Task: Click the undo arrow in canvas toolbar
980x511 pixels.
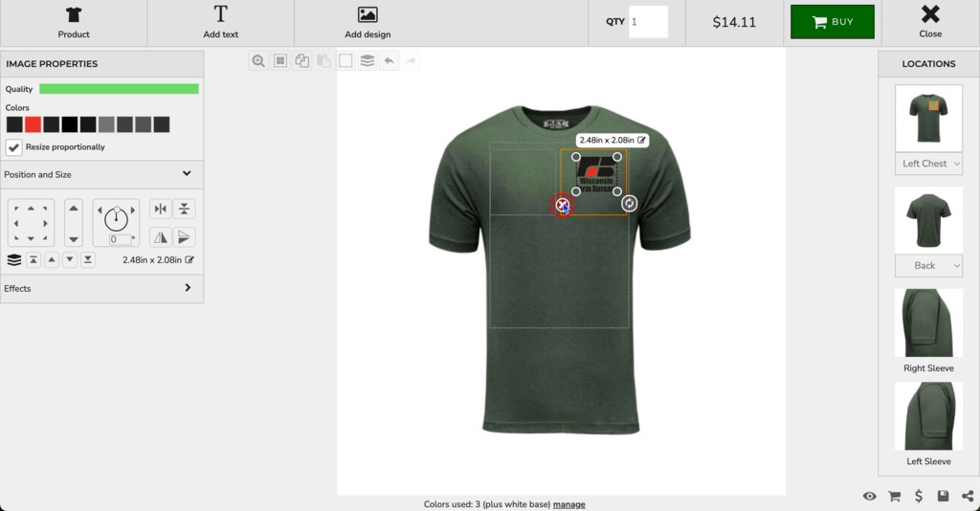Action: pyautogui.click(x=390, y=61)
